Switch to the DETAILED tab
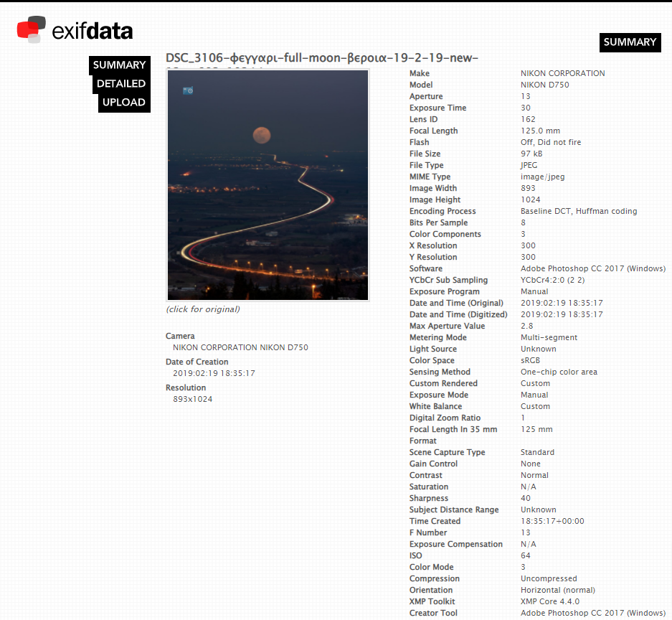 pos(121,84)
